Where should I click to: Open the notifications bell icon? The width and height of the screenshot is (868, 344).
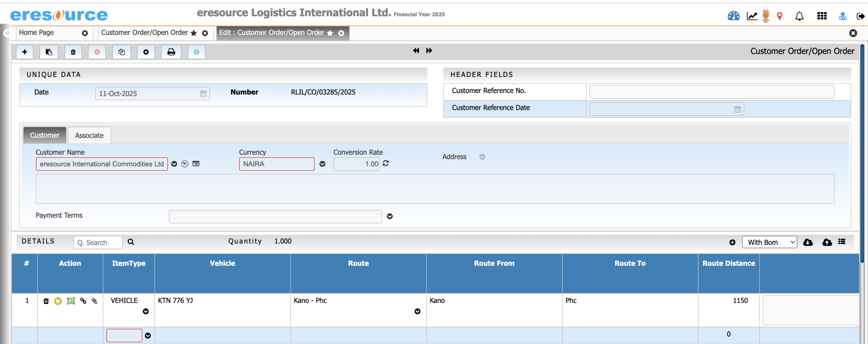799,16
